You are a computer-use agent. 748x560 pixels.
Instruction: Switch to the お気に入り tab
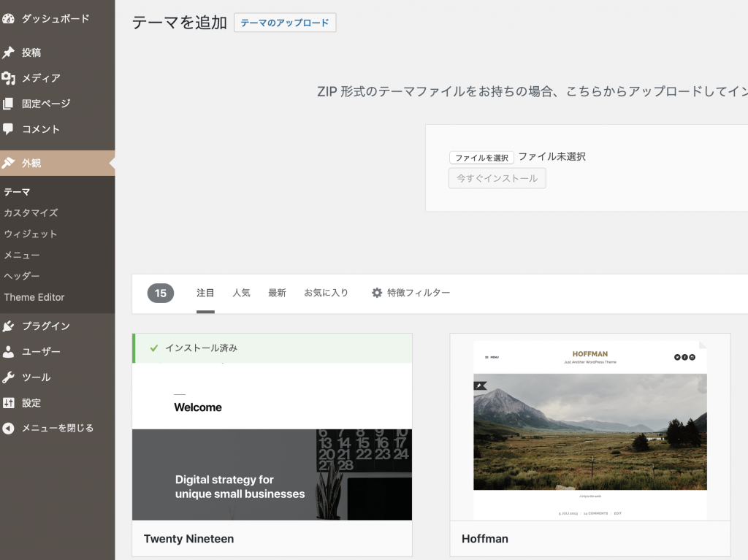[327, 293]
